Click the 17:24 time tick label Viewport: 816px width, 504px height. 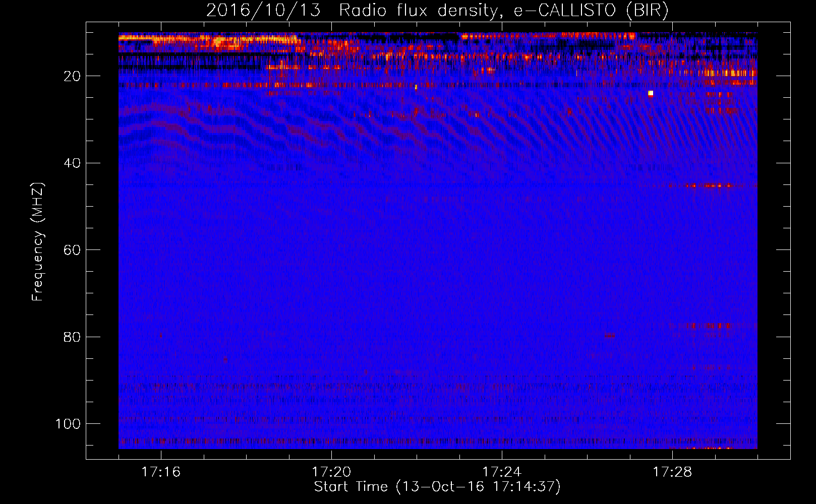[x=502, y=472]
